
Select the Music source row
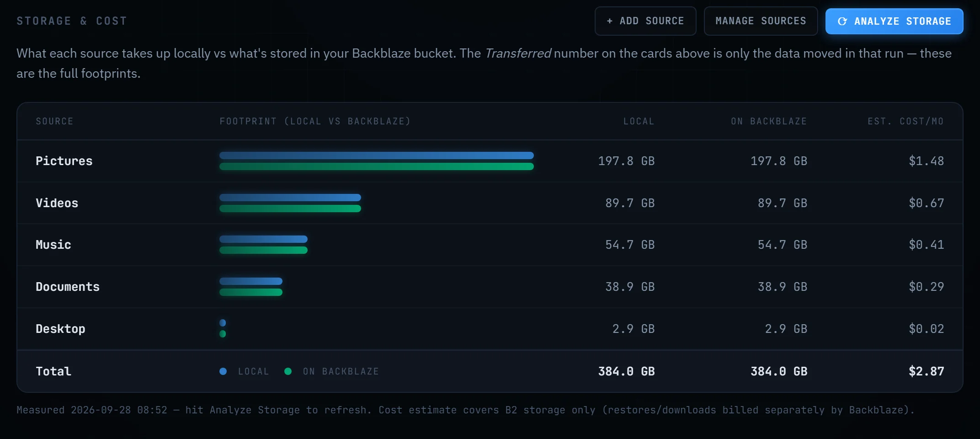click(490, 245)
